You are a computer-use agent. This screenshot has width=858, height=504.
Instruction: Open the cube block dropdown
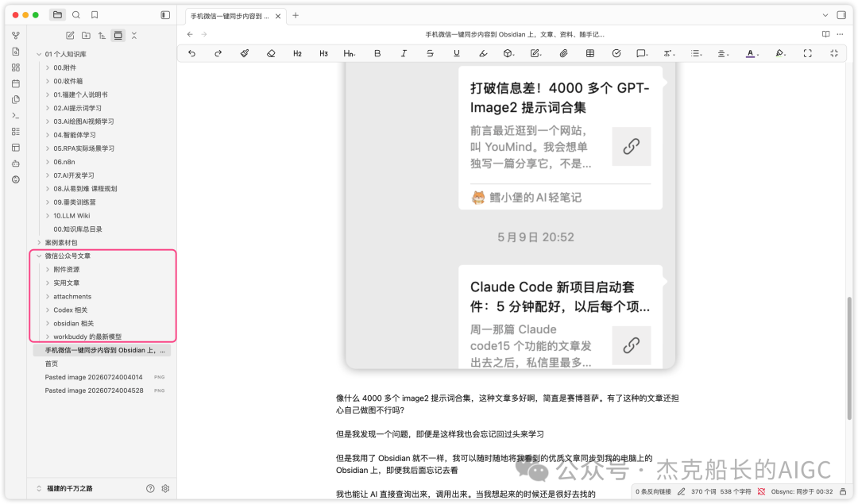pos(509,53)
